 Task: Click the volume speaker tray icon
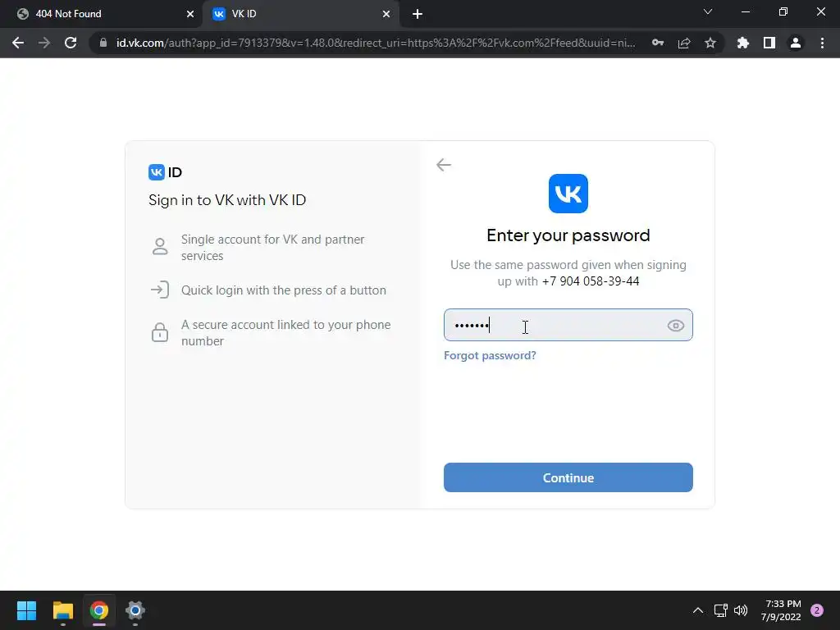[741, 610]
